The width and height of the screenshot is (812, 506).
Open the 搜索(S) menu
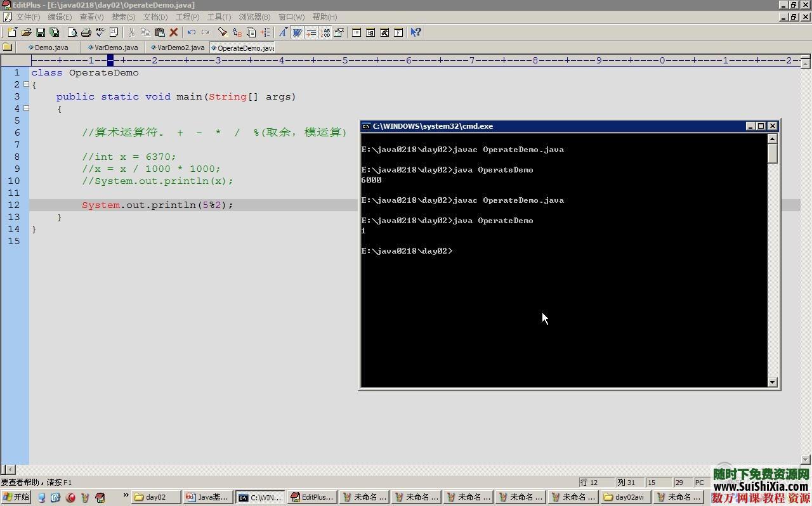(x=123, y=17)
